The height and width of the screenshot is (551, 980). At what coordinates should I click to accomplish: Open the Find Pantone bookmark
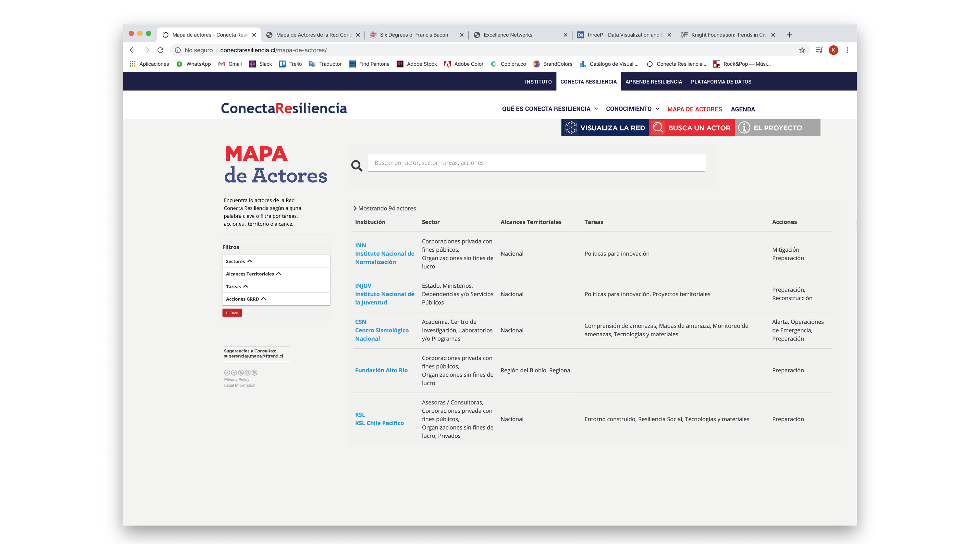click(369, 64)
